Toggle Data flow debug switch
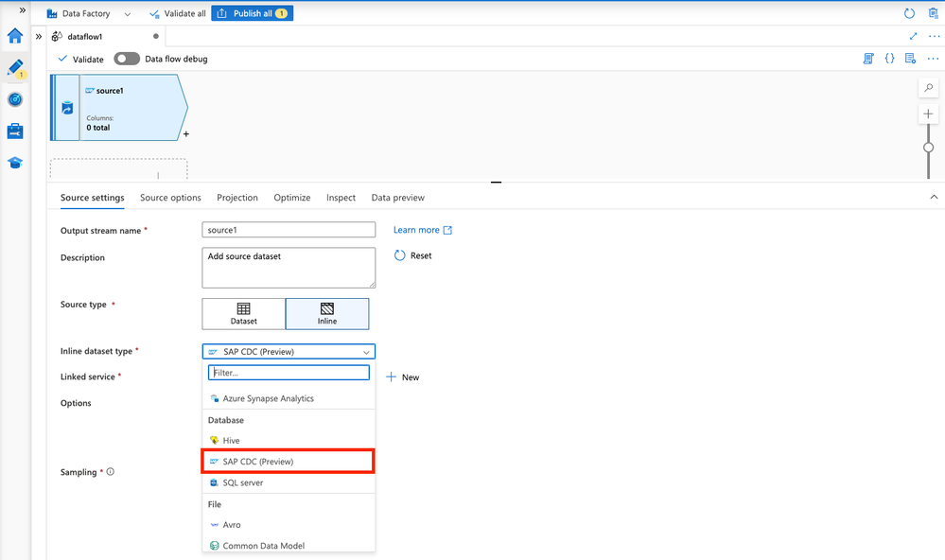Image resolution: width=945 pixels, height=560 pixels. tap(127, 59)
